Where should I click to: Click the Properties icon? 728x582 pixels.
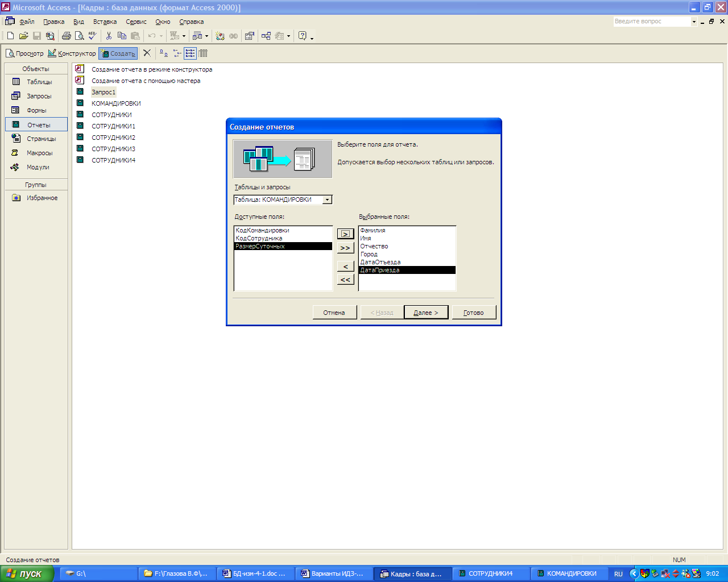click(x=249, y=36)
